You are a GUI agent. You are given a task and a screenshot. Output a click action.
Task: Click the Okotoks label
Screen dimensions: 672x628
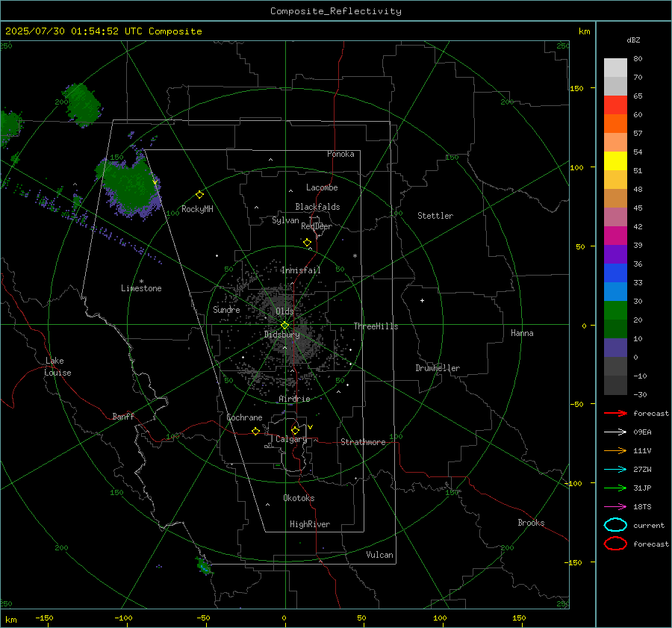pyautogui.click(x=299, y=498)
